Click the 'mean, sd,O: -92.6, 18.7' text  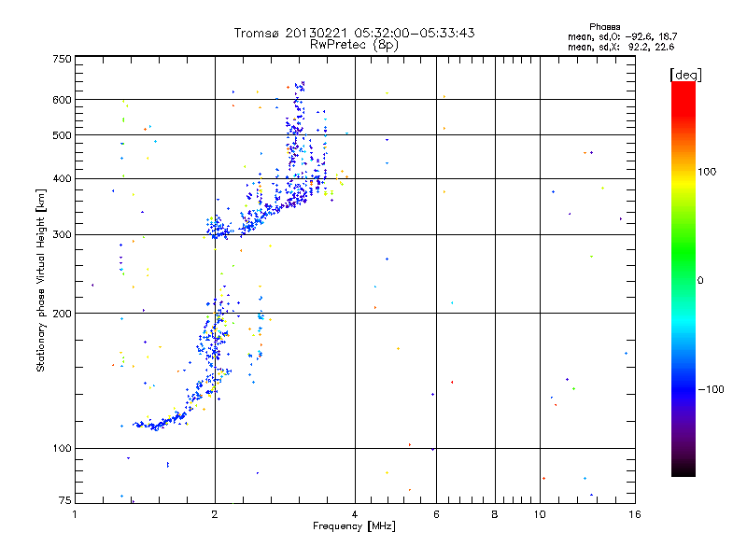pyautogui.click(x=622, y=36)
